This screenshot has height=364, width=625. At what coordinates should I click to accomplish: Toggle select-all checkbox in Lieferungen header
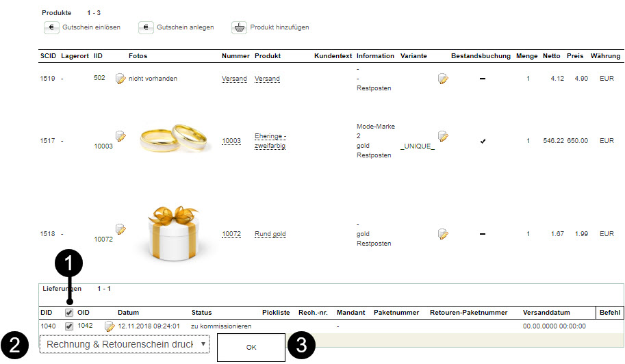click(x=69, y=313)
